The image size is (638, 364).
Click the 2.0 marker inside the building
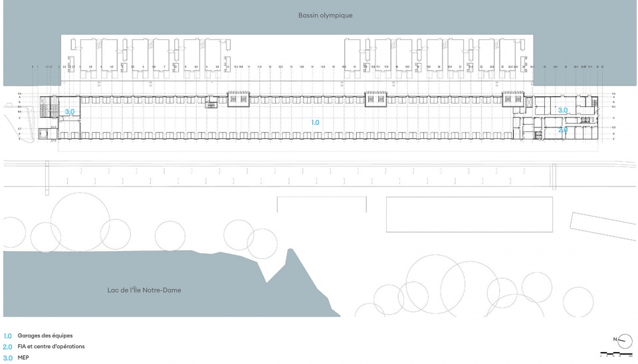(x=562, y=130)
